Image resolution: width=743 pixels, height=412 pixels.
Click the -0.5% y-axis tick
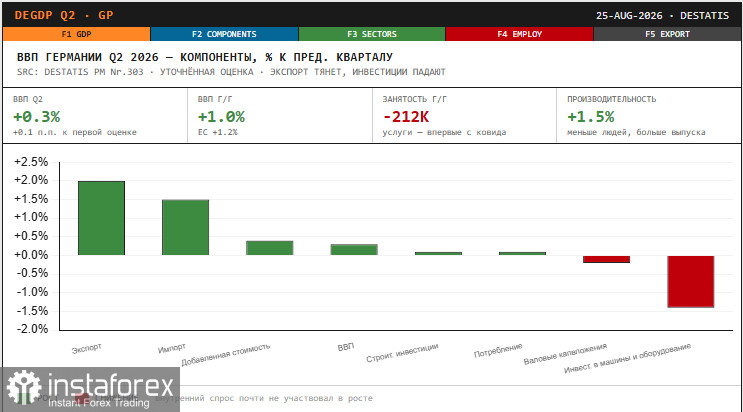(x=32, y=274)
